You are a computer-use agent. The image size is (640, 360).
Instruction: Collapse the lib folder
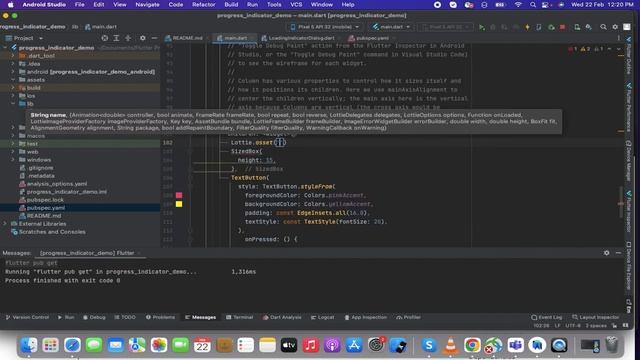pos(13,104)
